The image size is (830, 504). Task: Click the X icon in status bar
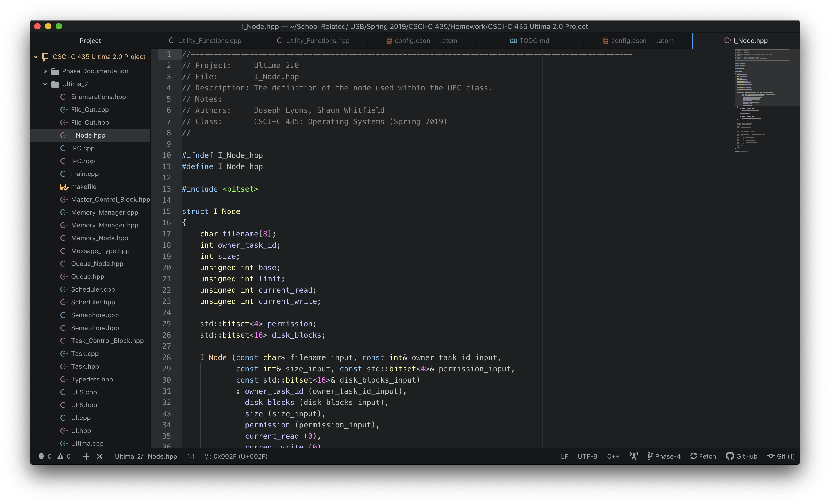point(100,456)
